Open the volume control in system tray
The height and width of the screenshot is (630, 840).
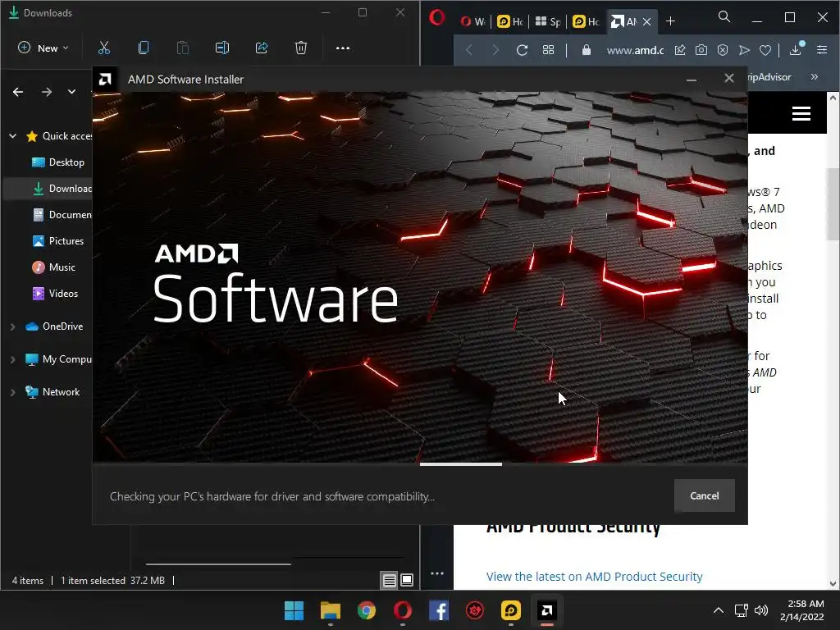[x=760, y=610]
